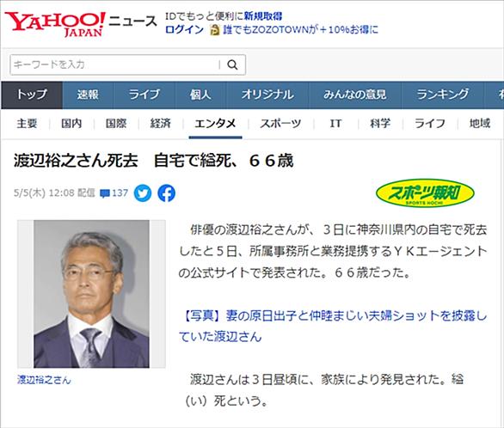The height and width of the screenshot is (428, 504).
Task: Click the スポーツ報知 logo
Action: click(425, 193)
